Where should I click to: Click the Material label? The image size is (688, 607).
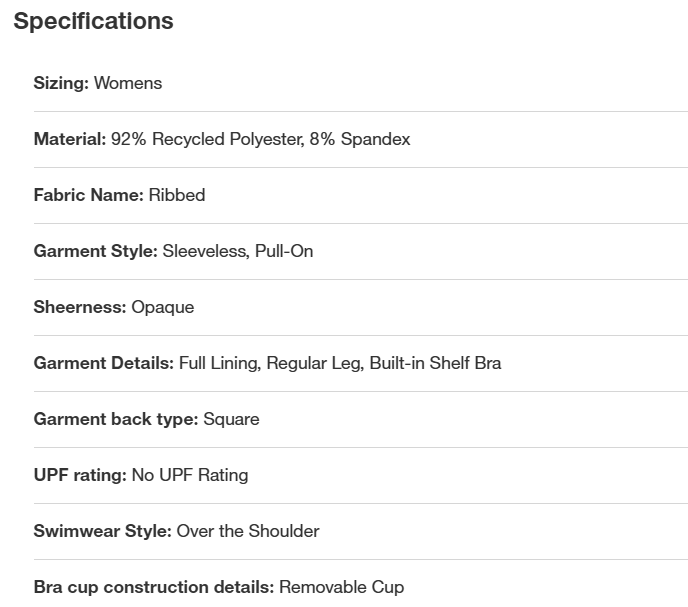pyautogui.click(x=69, y=139)
